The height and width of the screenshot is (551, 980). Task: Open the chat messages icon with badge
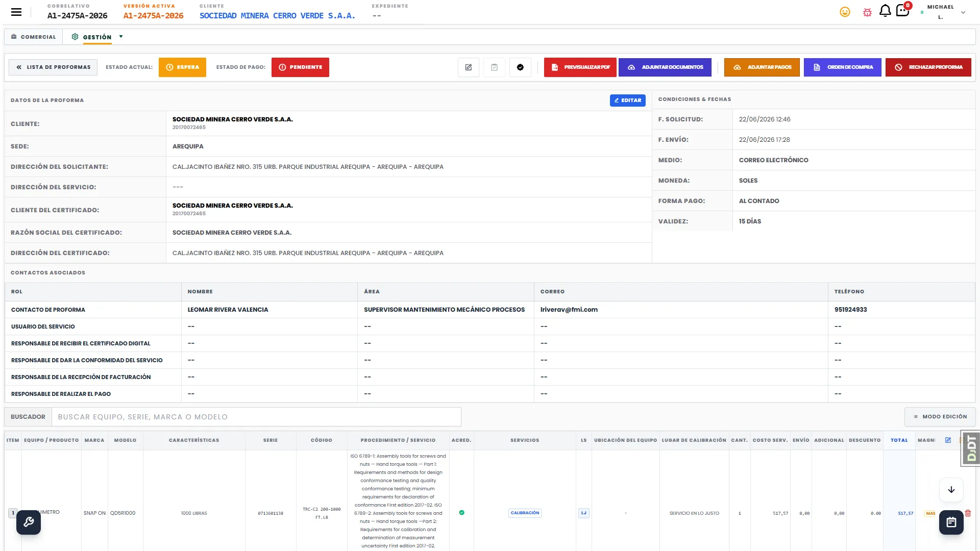coord(902,10)
